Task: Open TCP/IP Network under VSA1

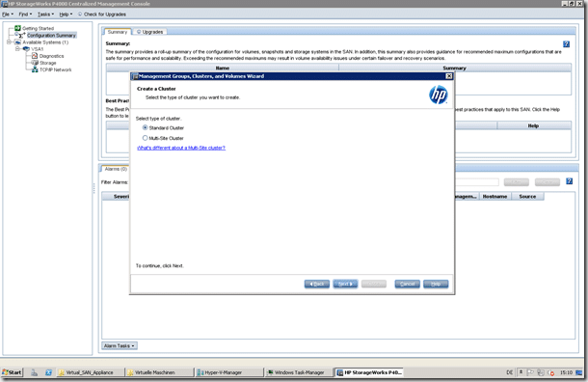Action: click(56, 69)
